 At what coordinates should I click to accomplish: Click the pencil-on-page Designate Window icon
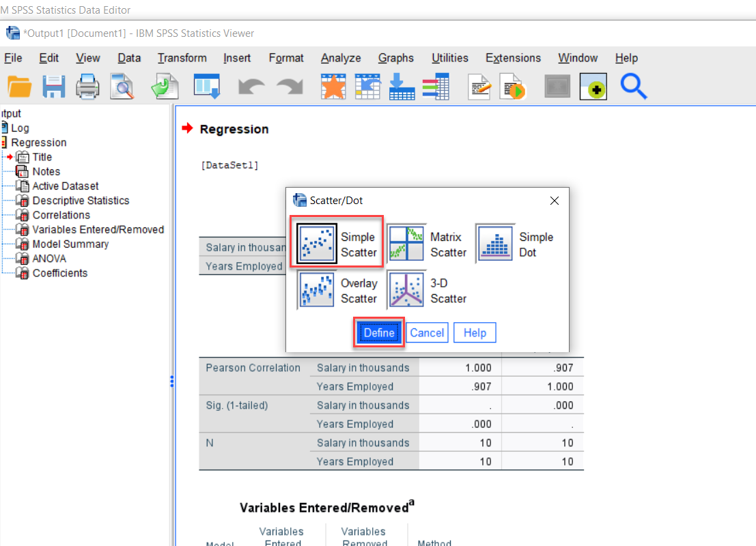(x=479, y=87)
